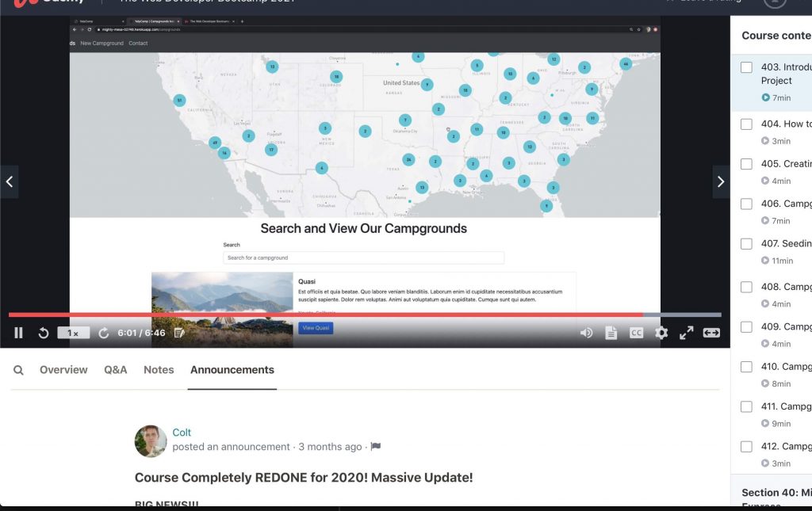Click the Search for a campground field
This screenshot has width=812, height=511.
[x=363, y=257]
